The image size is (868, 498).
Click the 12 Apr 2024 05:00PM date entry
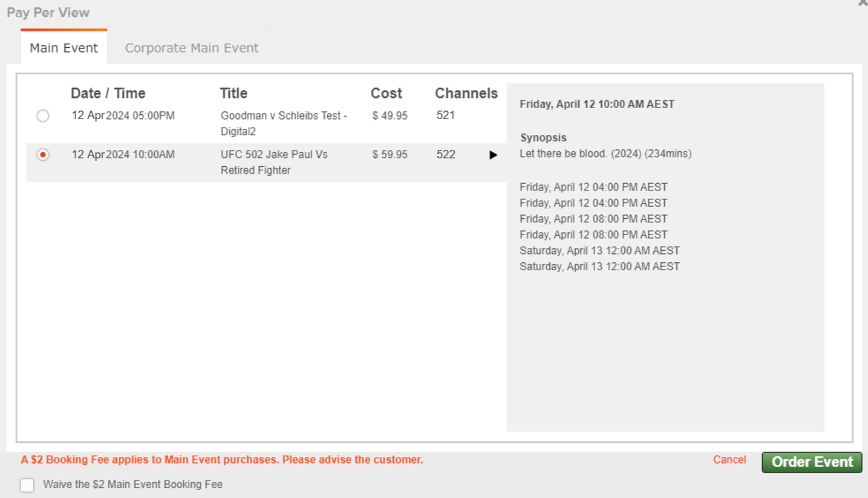[x=123, y=115]
